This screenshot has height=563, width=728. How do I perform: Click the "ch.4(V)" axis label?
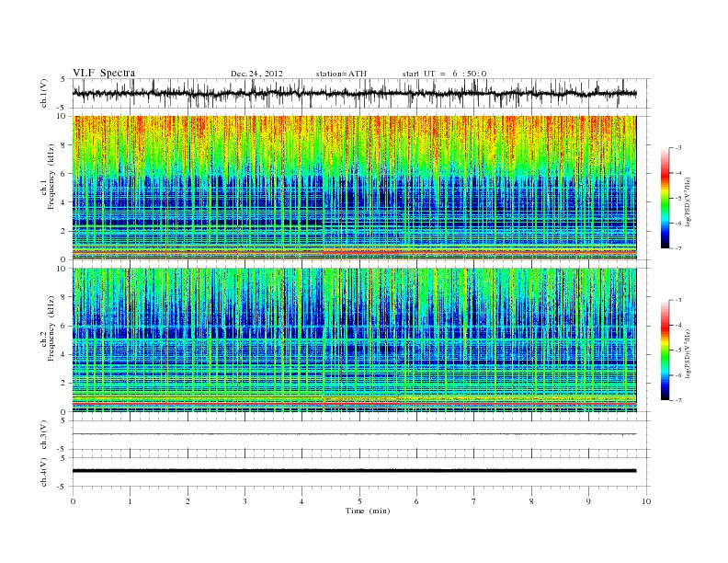43,472
